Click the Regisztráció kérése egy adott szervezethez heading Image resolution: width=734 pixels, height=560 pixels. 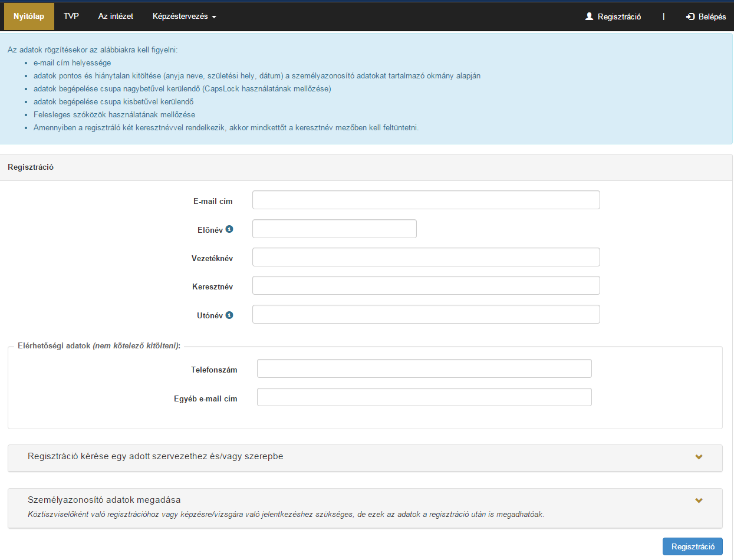click(156, 456)
